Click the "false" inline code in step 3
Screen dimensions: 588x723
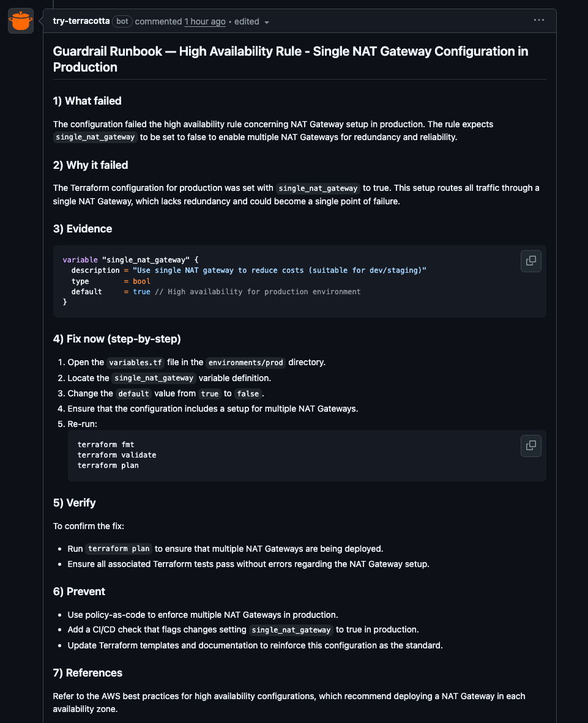(247, 394)
